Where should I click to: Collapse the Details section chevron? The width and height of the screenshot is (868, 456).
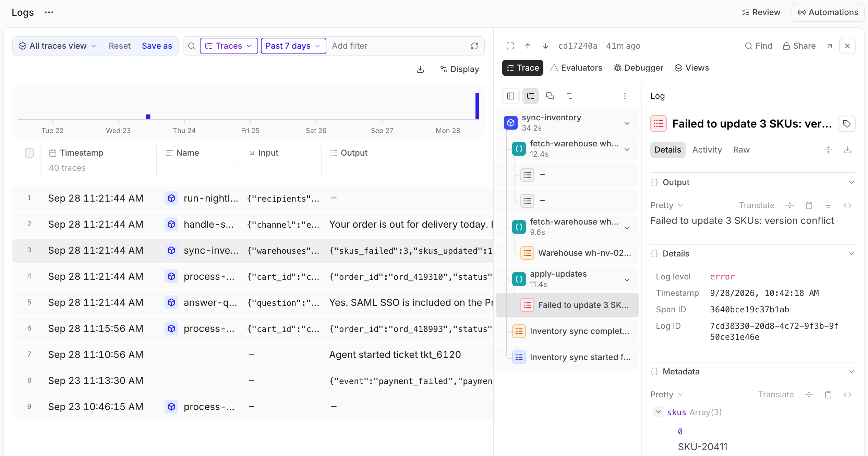tap(852, 254)
